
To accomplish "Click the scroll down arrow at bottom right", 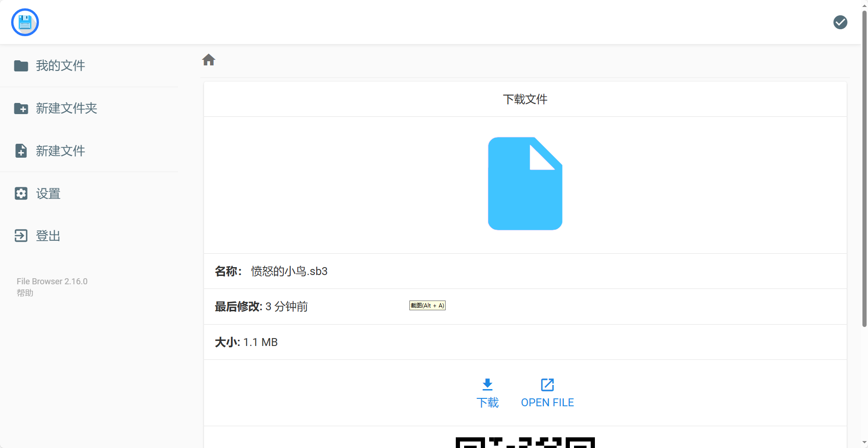I will tap(864, 443).
